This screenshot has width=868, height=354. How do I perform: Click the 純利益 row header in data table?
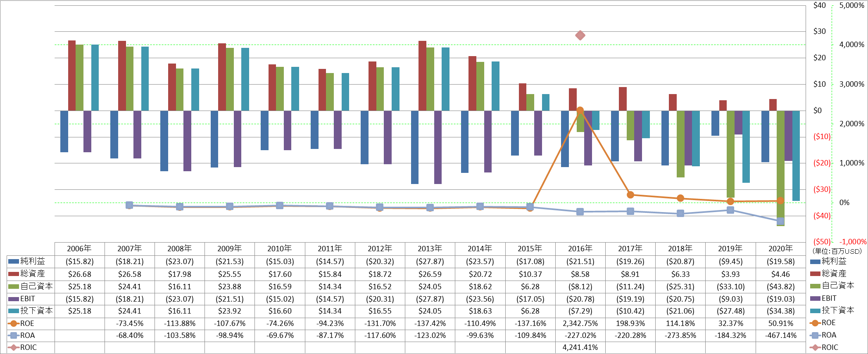[31, 262]
